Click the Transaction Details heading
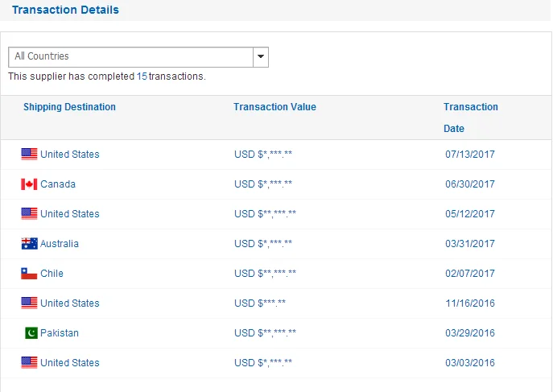The width and height of the screenshot is (553, 392). coord(65,10)
